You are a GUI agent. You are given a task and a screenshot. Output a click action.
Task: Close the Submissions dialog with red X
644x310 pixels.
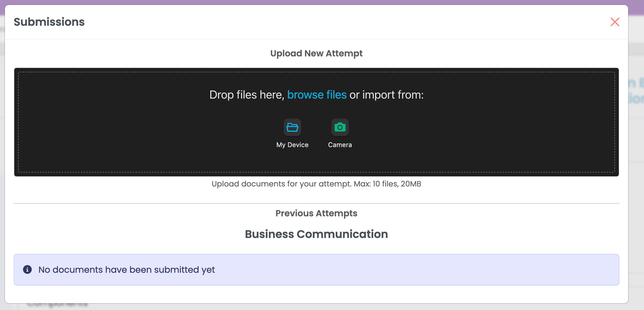(x=615, y=22)
